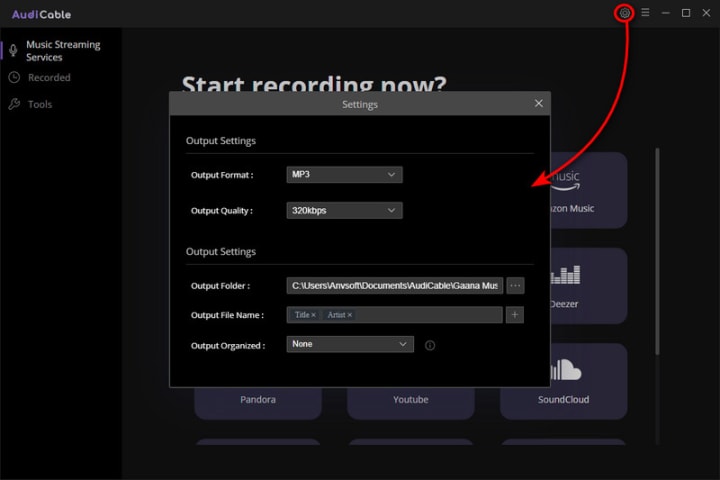The image size is (720, 480).
Task: Click the wrench icon next to Tools
Action: point(14,104)
